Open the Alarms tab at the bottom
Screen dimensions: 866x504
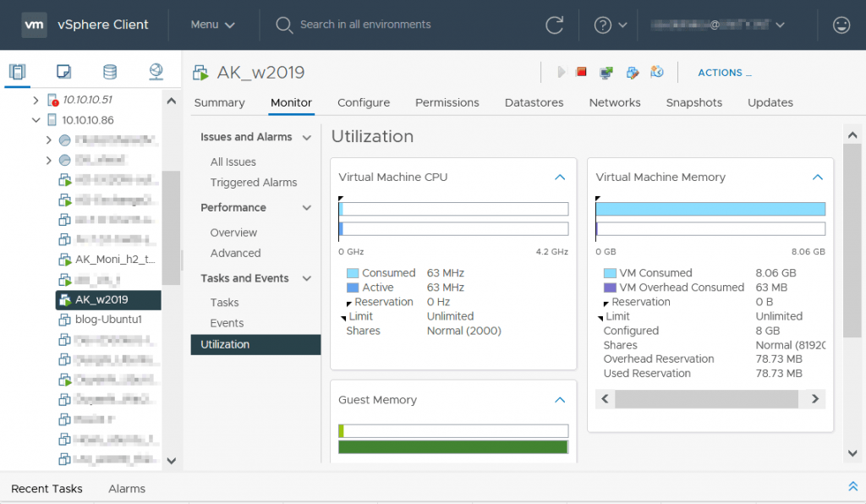pos(127,489)
